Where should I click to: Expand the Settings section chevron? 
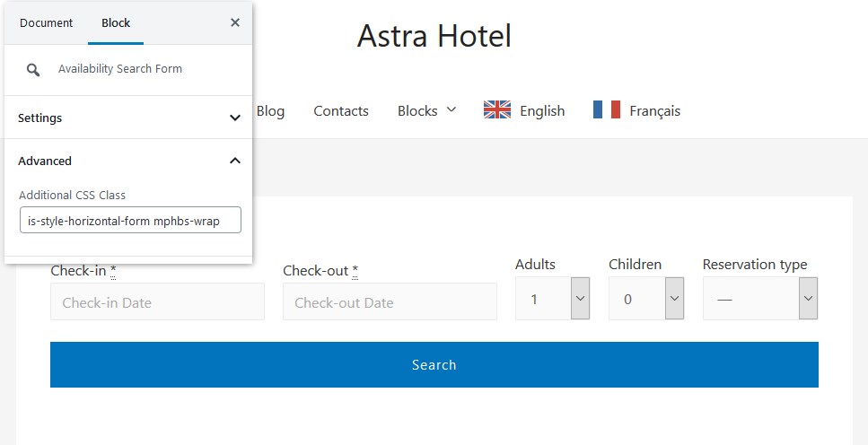pyautogui.click(x=235, y=118)
